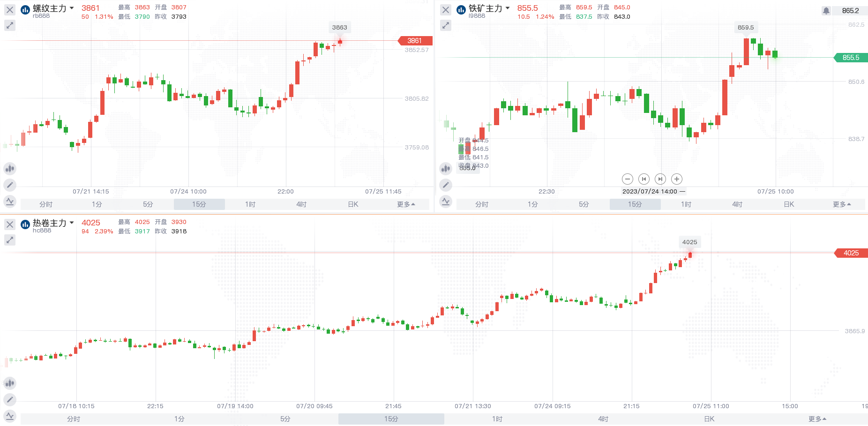Switch 铁矿主力 chart to 分时

[x=482, y=204]
